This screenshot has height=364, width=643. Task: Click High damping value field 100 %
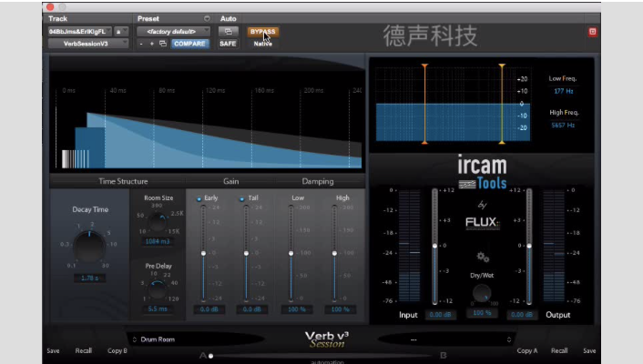[x=340, y=309]
